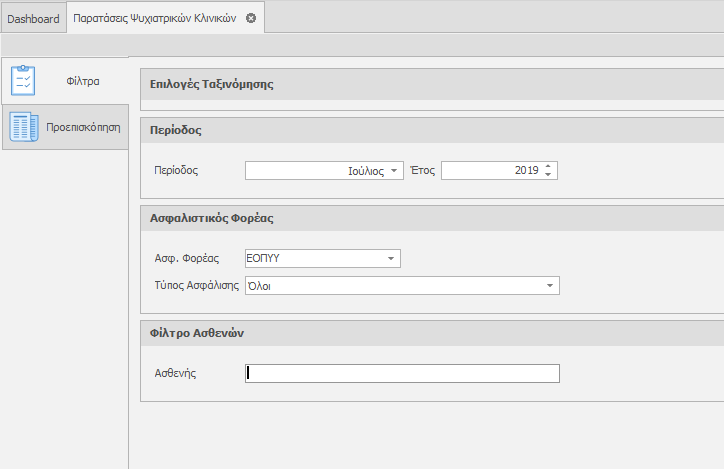Click the Φίλτρα checklist icon

tap(23, 80)
